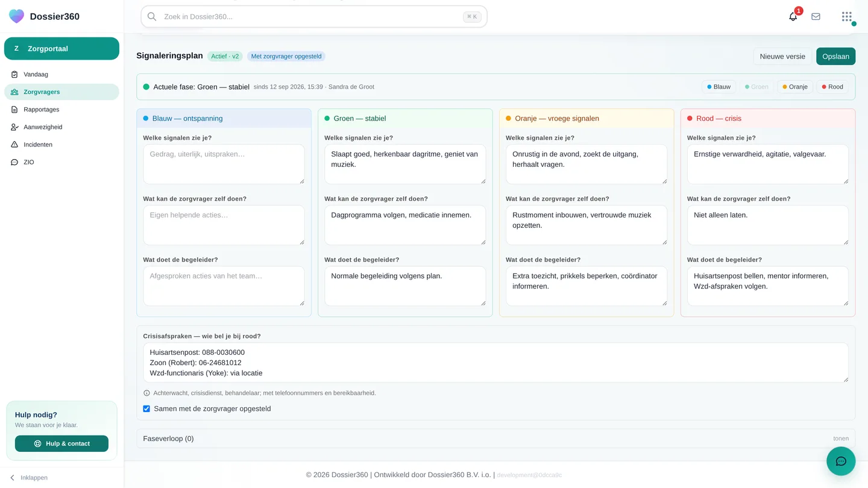Open the floating chat bubble button
868x488 pixels.
coord(841,461)
